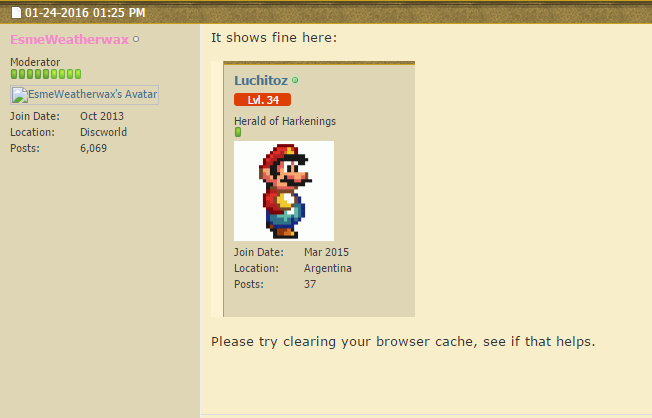Click the 01-24-2016 01:25 PM timestamp
The image size is (652, 418).
coord(85,13)
